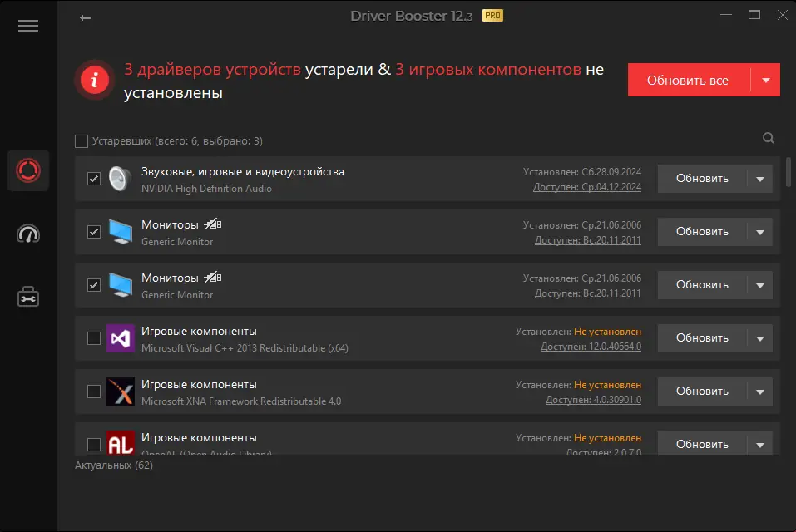Expand the first Generic Monitor update dropdown
The image size is (796, 532).
pyautogui.click(x=760, y=232)
